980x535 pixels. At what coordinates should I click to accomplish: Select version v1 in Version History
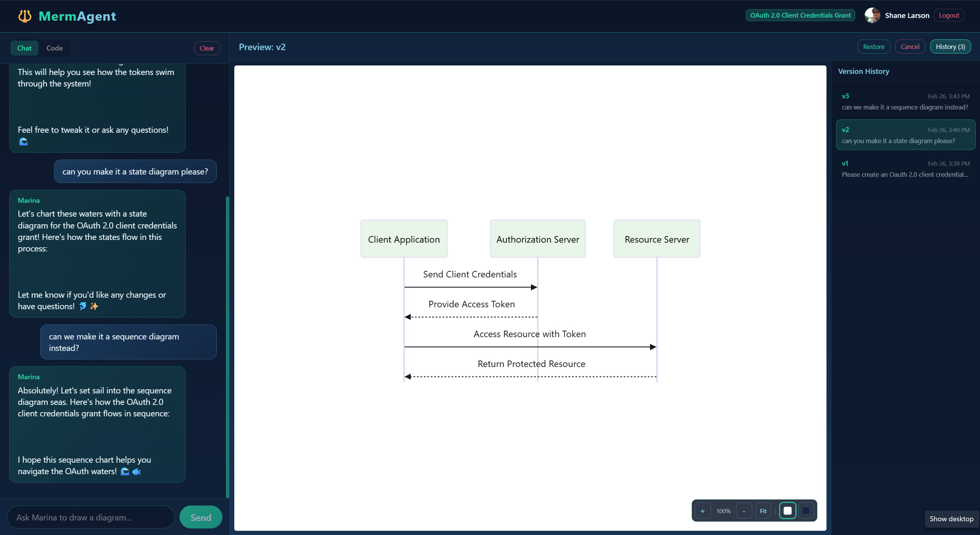pyautogui.click(x=906, y=168)
